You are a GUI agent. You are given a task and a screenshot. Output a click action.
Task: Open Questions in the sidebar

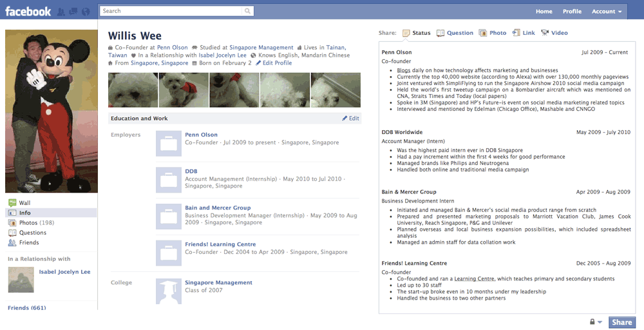tap(33, 233)
